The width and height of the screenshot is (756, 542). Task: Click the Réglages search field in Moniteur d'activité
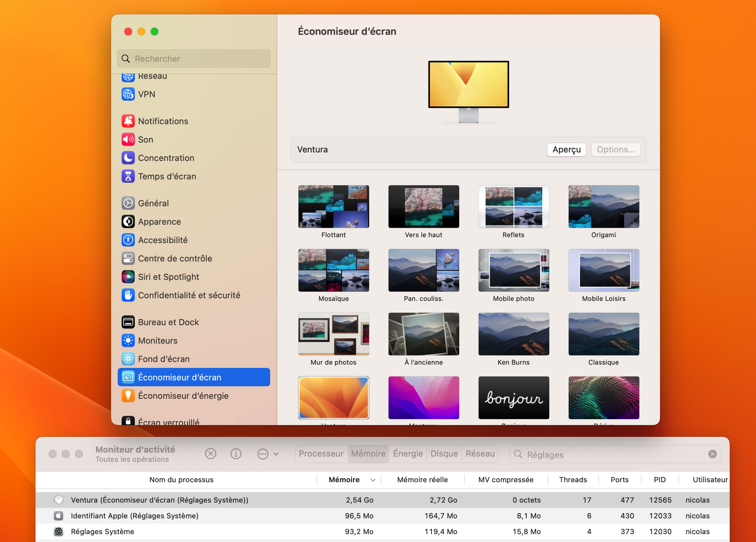pyautogui.click(x=615, y=454)
